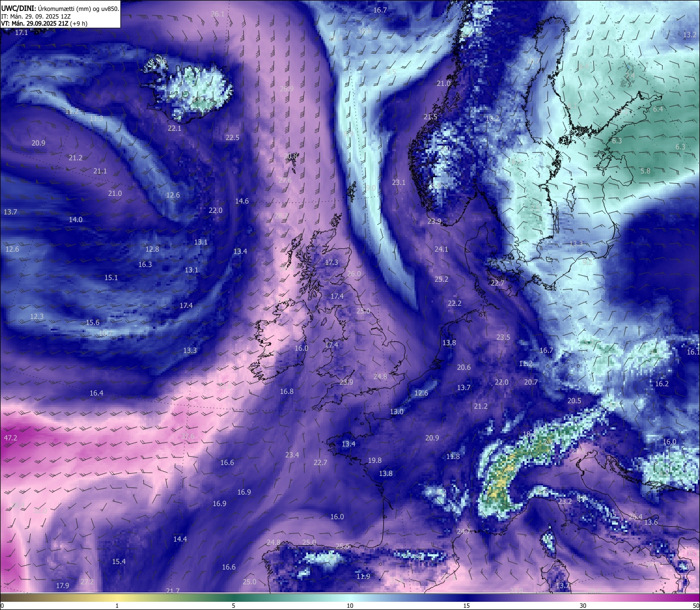Click the 20.6 map value
The height and width of the screenshot is (610, 700).
464,367
